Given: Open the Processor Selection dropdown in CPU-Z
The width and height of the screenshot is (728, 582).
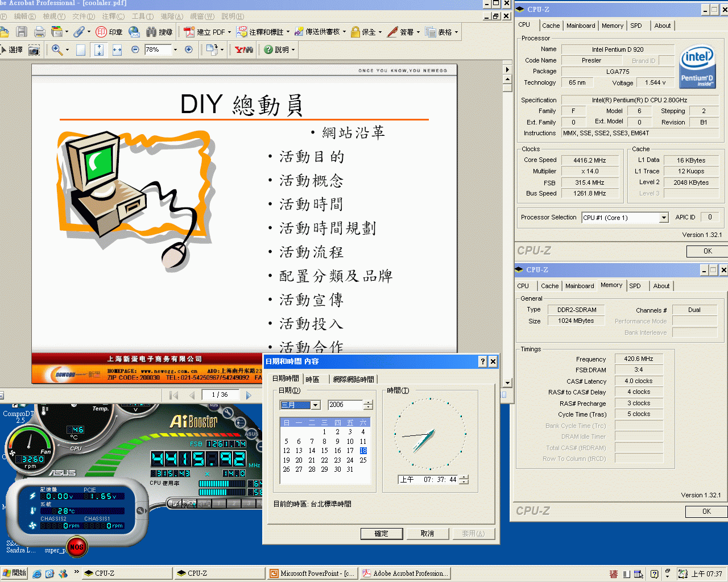Looking at the screenshot, I should coord(664,218).
